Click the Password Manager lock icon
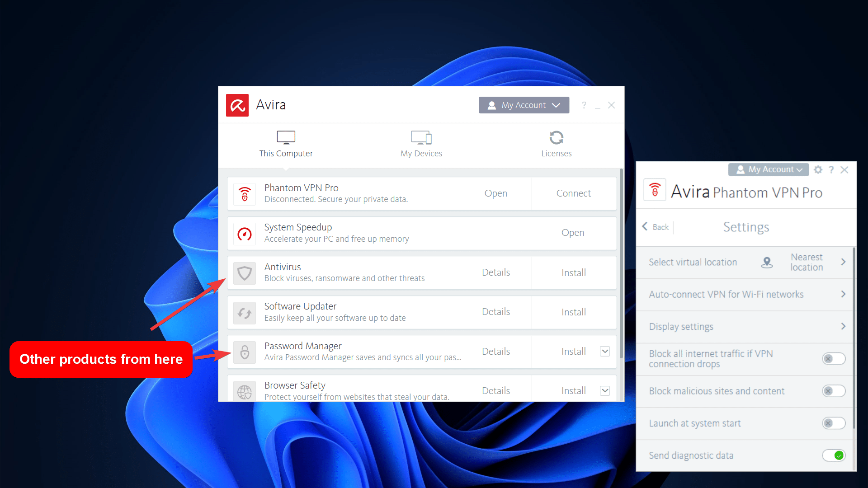868x488 pixels. (x=245, y=352)
